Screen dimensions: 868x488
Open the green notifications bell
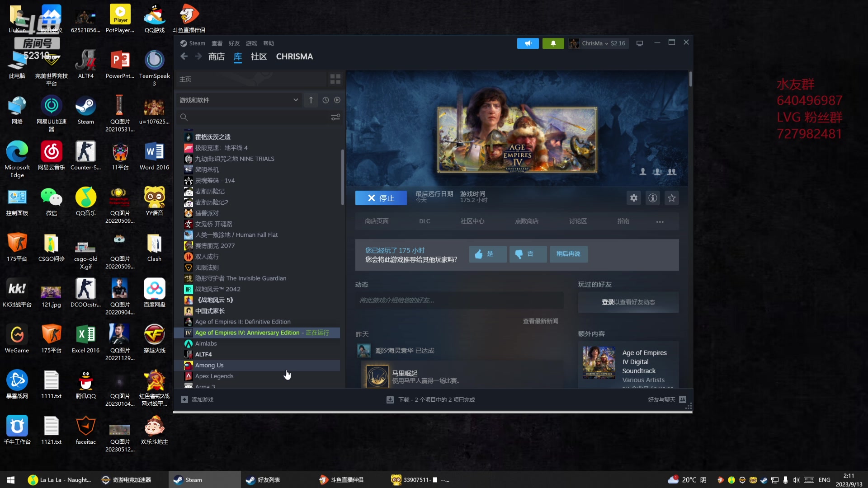[x=553, y=43]
